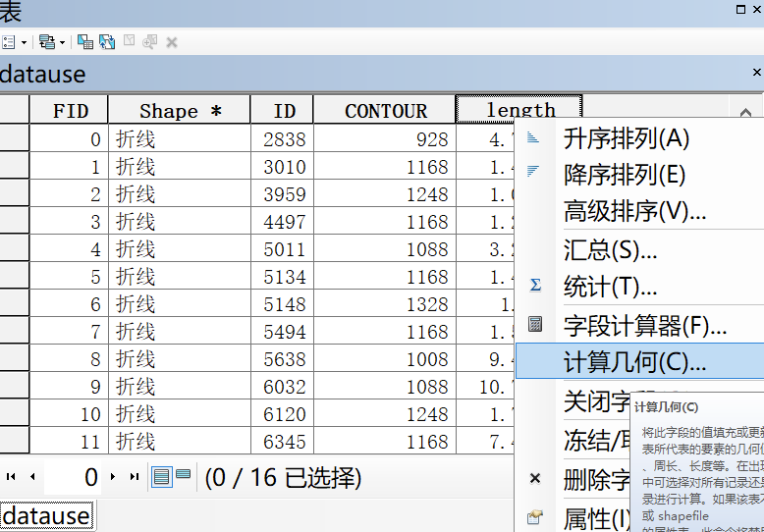Open Summarize (汇总) menu item

[x=639, y=249]
